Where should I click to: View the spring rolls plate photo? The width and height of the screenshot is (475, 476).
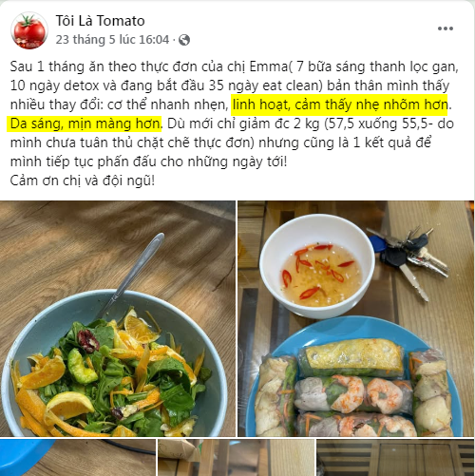(356, 318)
